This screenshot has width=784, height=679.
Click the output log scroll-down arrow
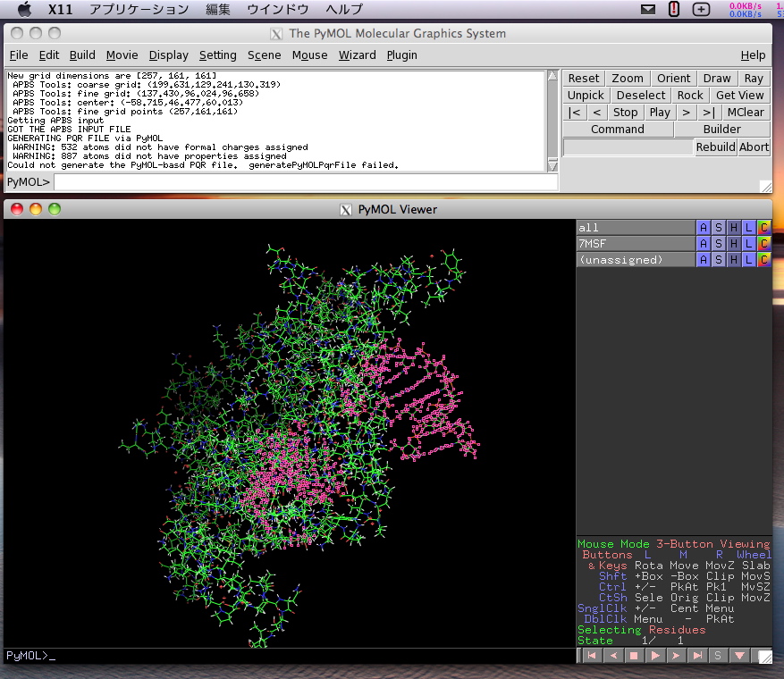point(552,165)
